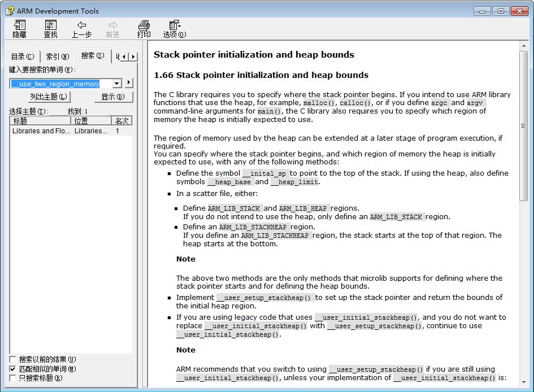Open search operators flyout arrow button
This screenshot has height=392, width=534.
point(129,82)
